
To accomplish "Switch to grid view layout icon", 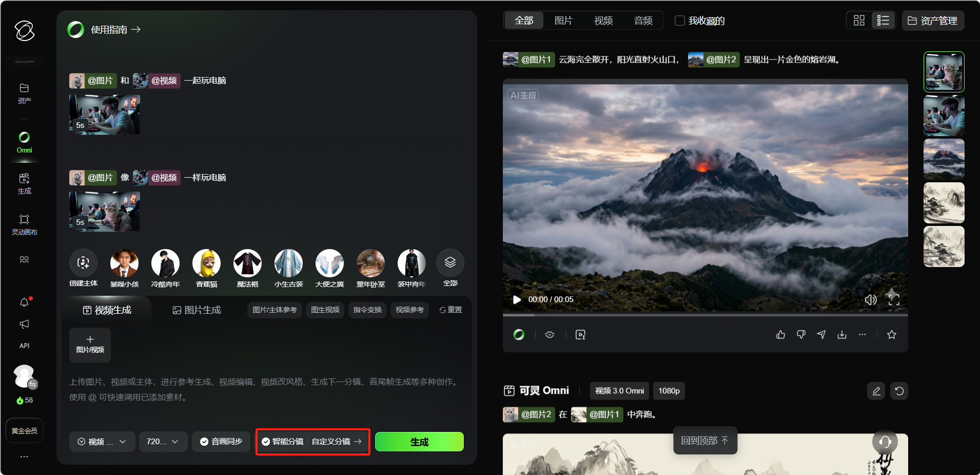I will [859, 21].
